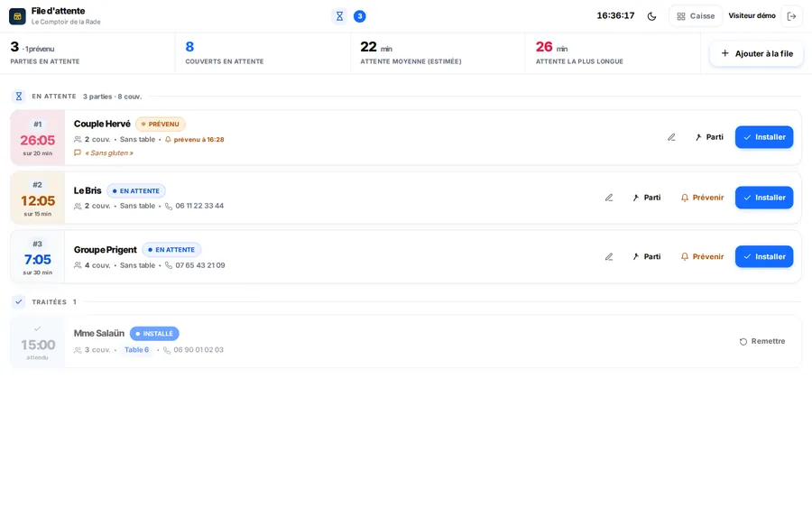Click Groupe Prigent EN ATTENTE badge
Image resolution: width=812 pixels, height=508 pixels.
click(171, 250)
